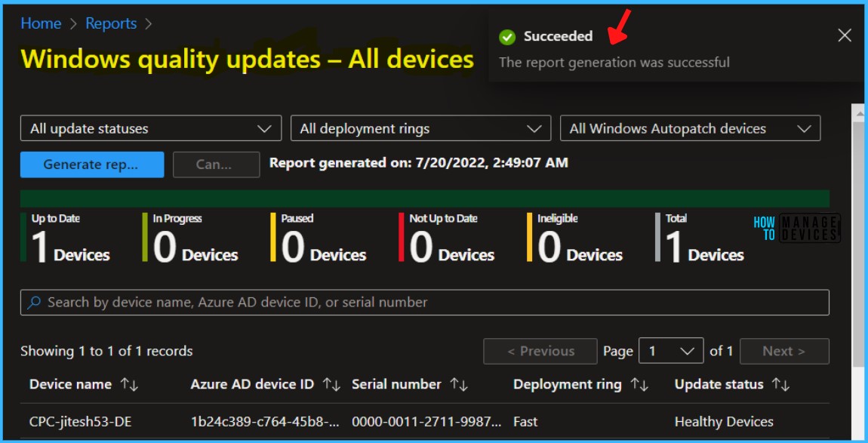Sort by Deployment ring column arrows
868x443 pixels.
[x=639, y=385]
